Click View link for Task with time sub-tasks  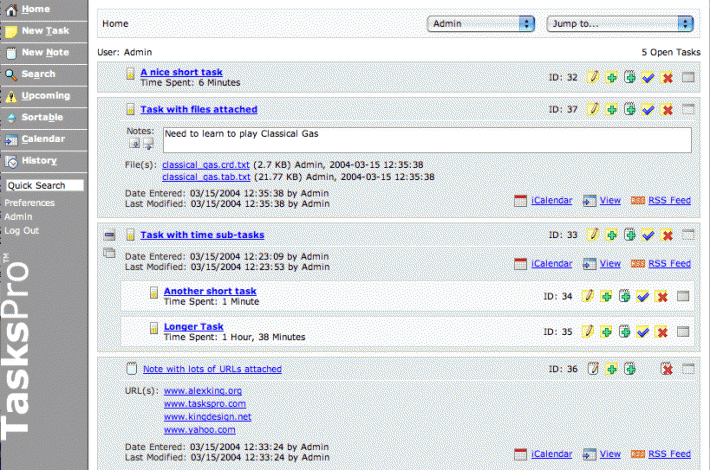point(610,264)
